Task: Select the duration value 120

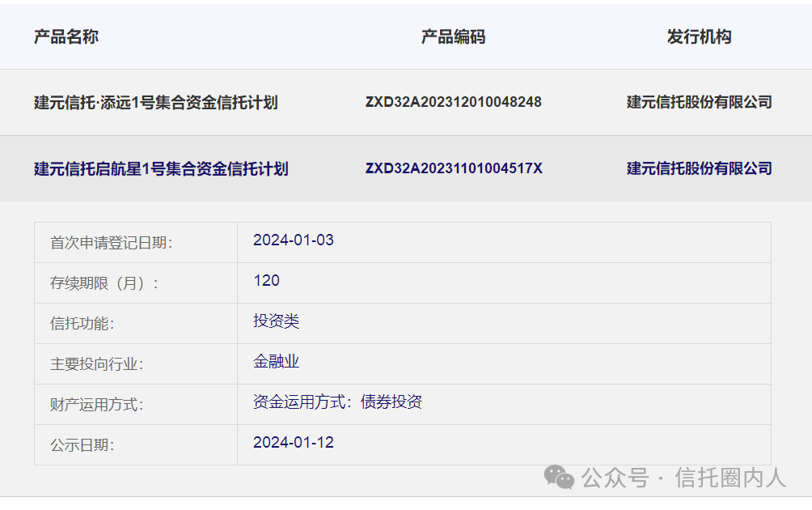Action: click(x=267, y=280)
